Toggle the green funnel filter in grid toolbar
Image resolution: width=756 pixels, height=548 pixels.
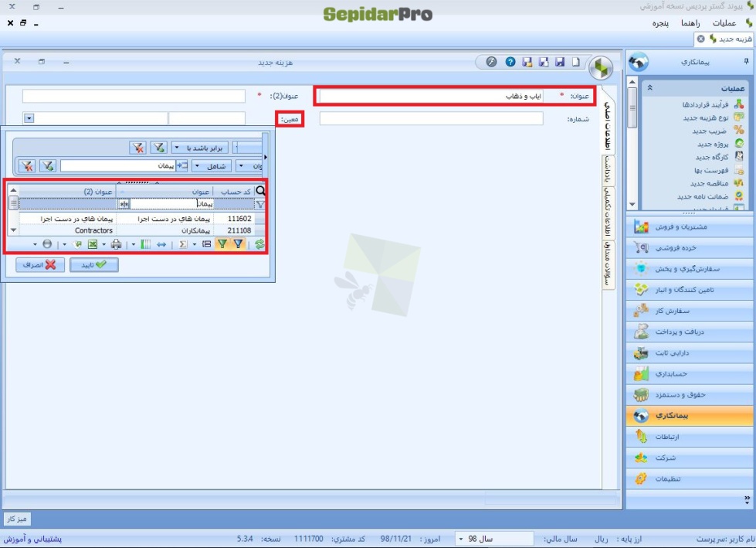click(x=222, y=244)
